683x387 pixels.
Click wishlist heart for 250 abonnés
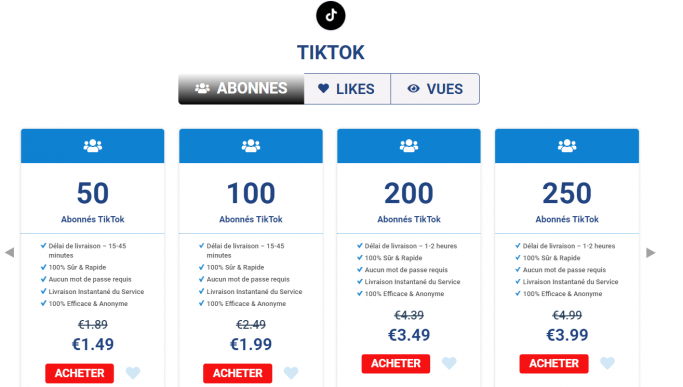coord(607,363)
